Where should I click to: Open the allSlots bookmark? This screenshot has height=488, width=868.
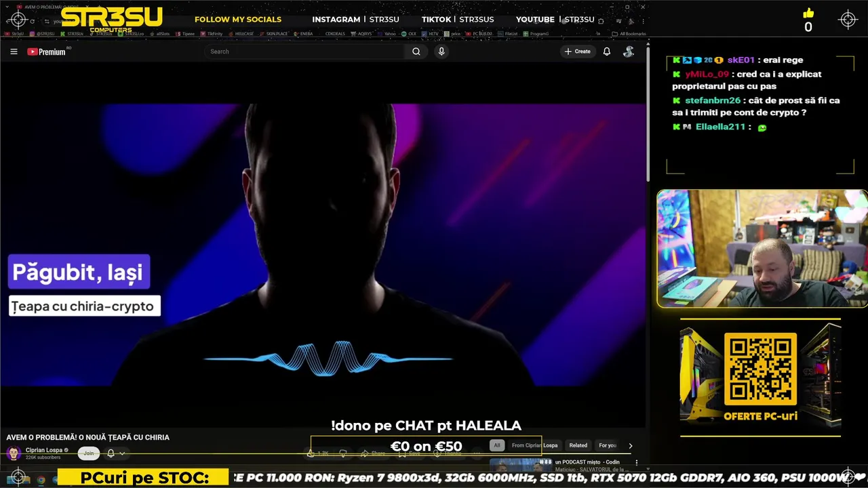pyautogui.click(x=160, y=33)
